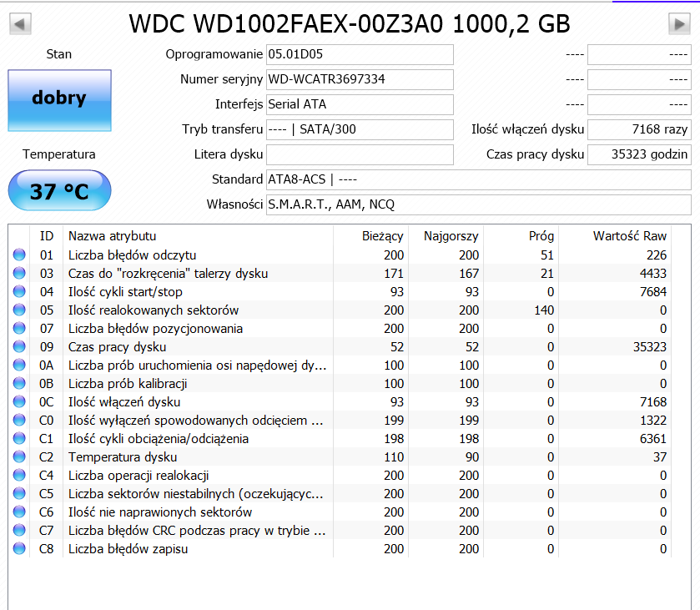Screen dimensions: 700x610
Task: Click worst value 90 in row C2
Action: (472, 456)
